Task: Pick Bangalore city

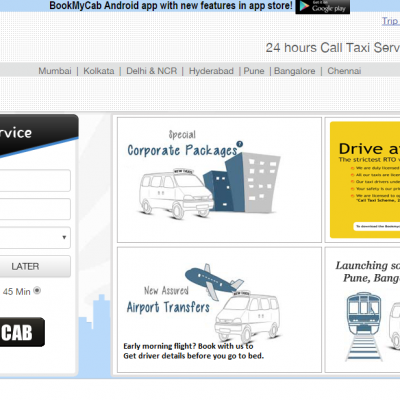Action: (294, 71)
